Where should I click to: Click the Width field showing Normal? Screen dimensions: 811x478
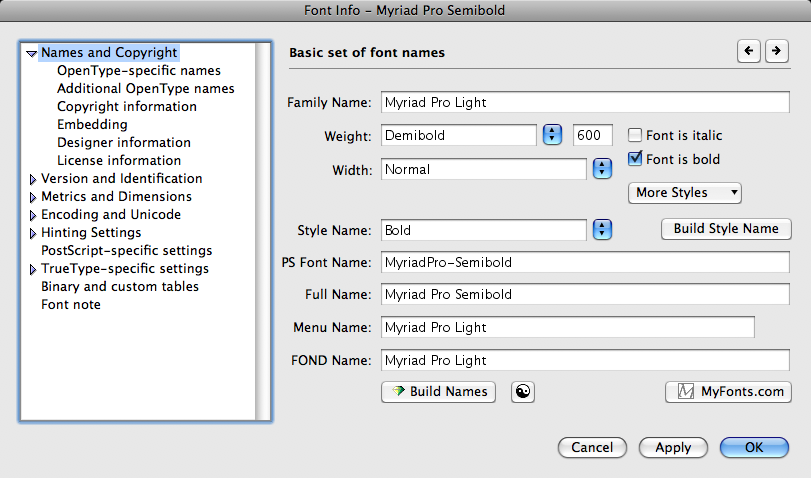click(484, 169)
